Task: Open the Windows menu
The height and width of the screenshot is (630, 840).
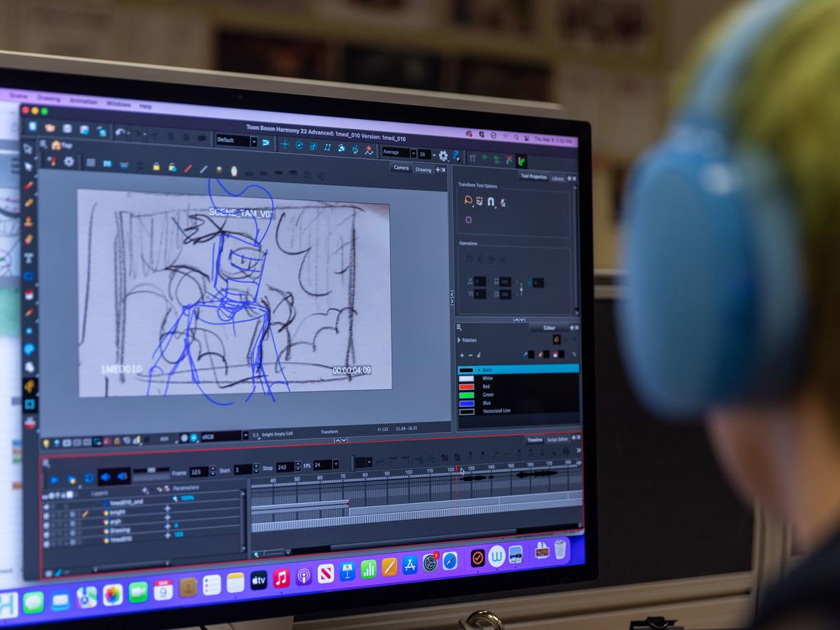Action: tap(118, 103)
